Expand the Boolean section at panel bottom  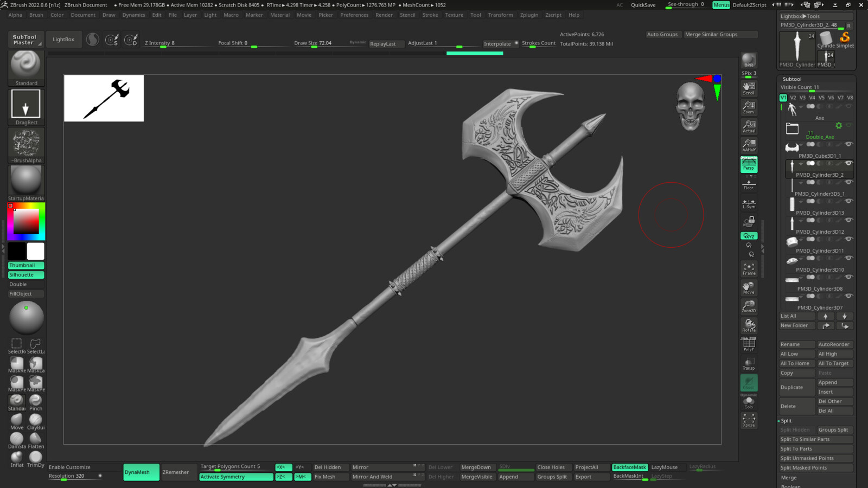[x=790, y=486]
